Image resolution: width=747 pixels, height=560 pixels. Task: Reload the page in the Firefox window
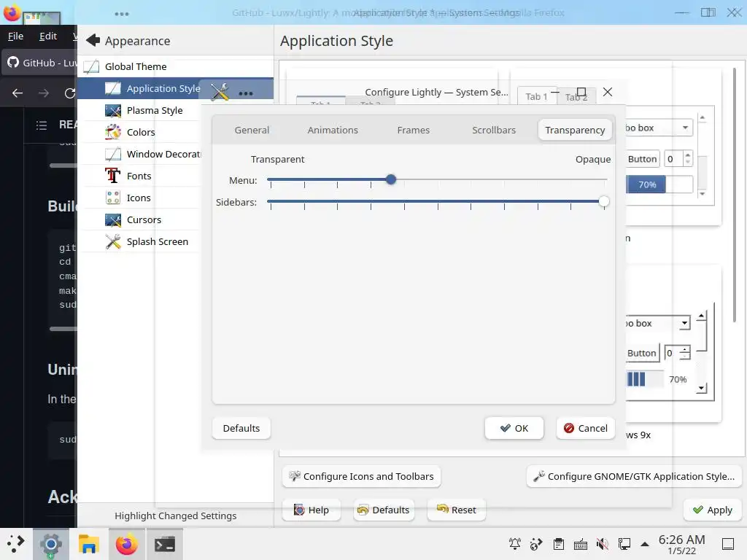pyautogui.click(x=70, y=93)
